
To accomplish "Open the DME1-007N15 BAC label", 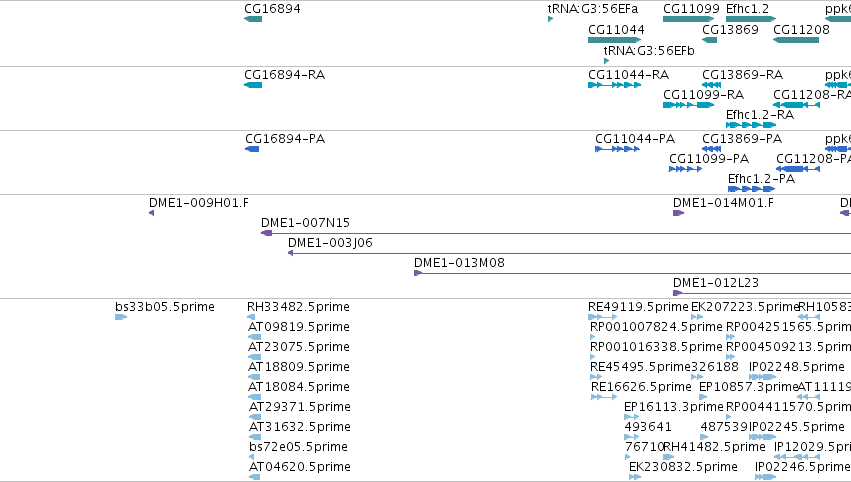I will coord(306,223).
